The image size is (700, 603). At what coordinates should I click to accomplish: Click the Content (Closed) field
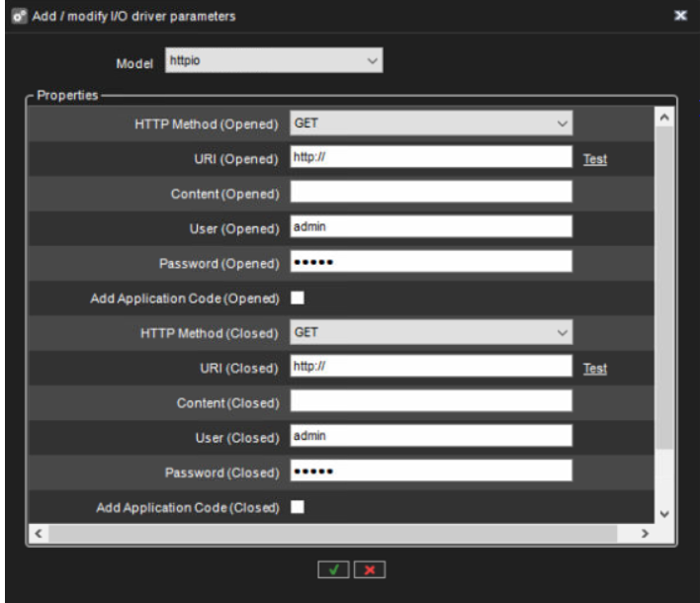coord(431,401)
